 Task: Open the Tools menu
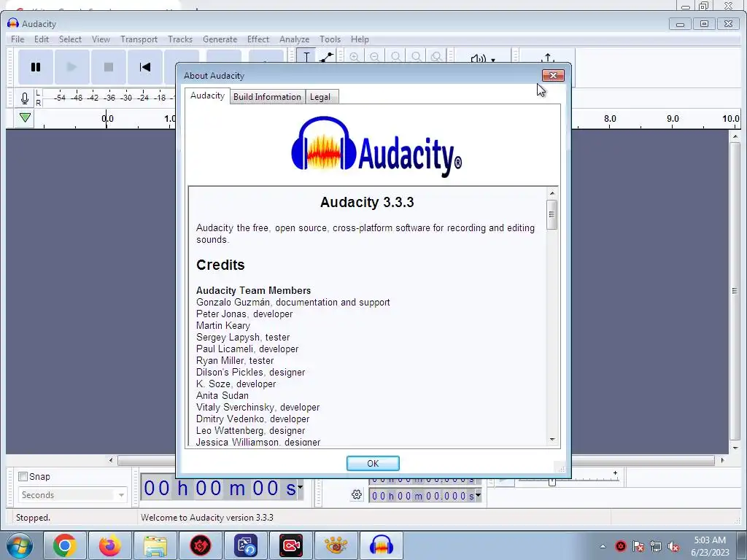pyautogui.click(x=330, y=39)
